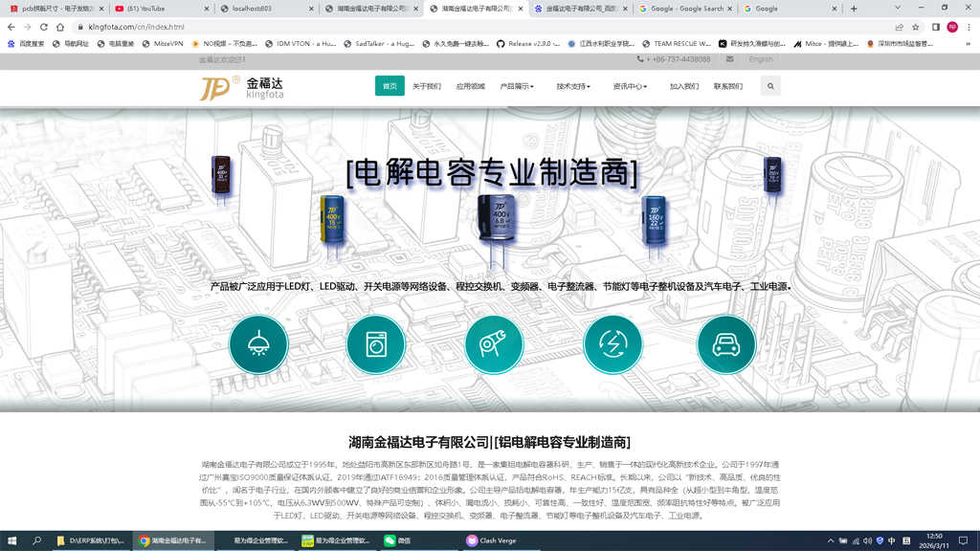
Task: Click the search magnifier icon in navbar
Action: pos(770,86)
